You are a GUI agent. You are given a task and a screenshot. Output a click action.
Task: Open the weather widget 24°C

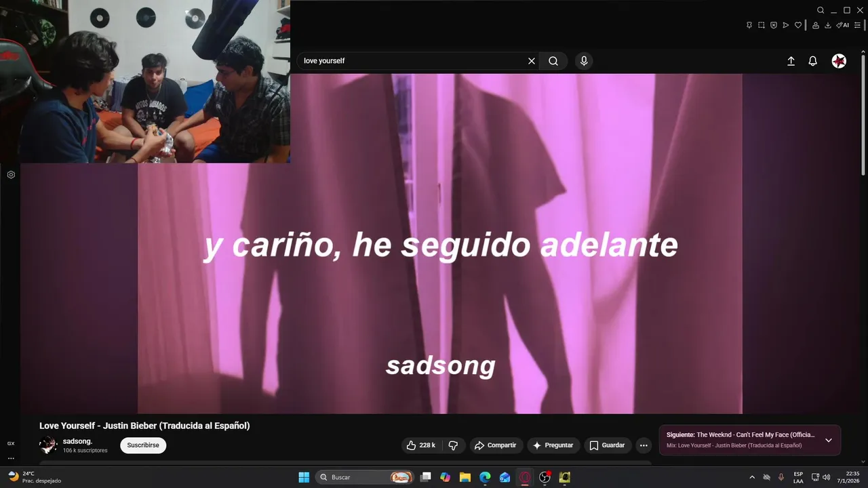point(34,477)
